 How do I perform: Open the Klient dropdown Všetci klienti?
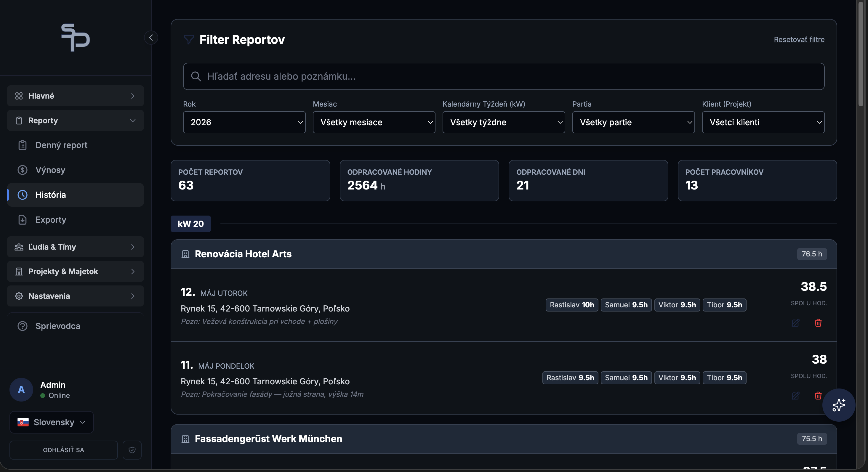[x=763, y=122]
